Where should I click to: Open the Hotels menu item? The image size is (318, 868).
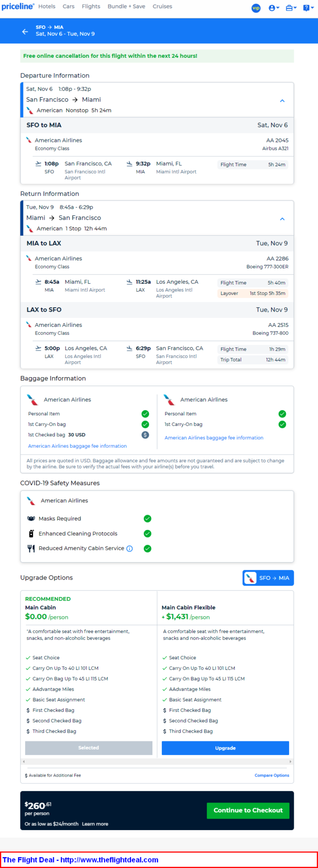tap(47, 7)
